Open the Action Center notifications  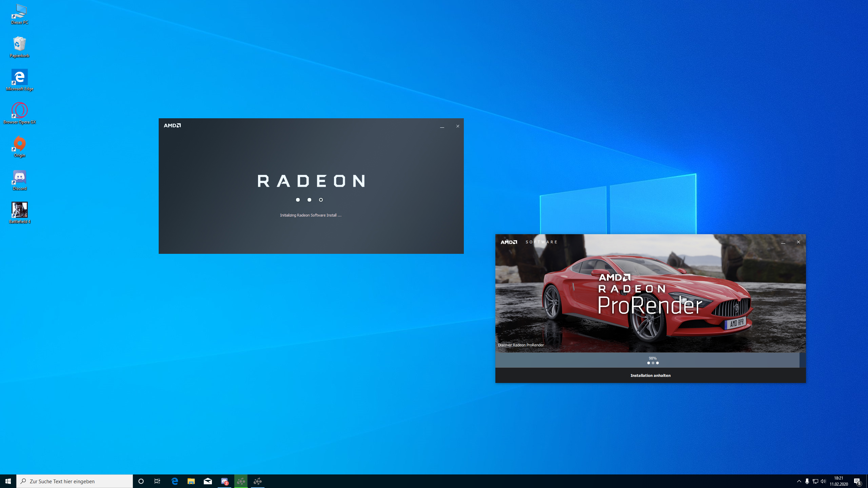point(858,481)
